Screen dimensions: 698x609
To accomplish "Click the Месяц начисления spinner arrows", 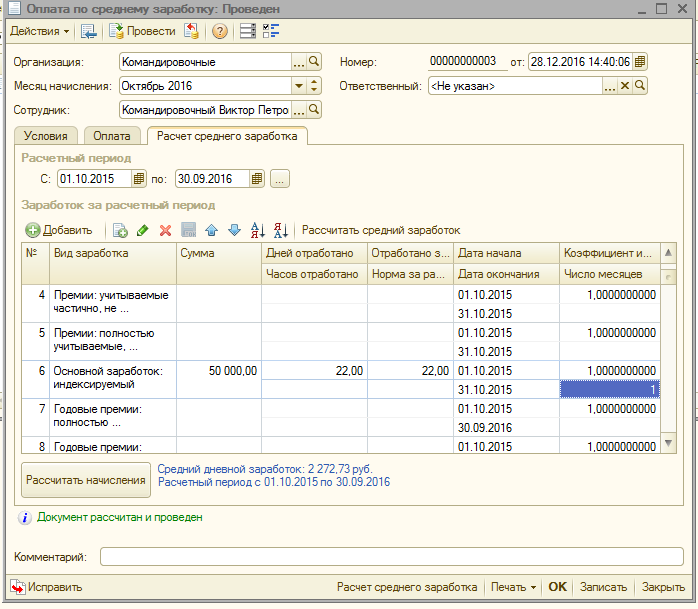I will coord(314,86).
